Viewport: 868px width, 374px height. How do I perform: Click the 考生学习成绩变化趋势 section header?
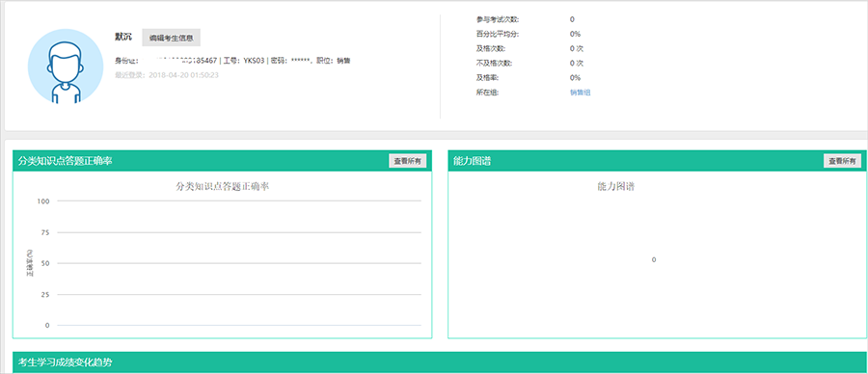pyautogui.click(x=440, y=362)
